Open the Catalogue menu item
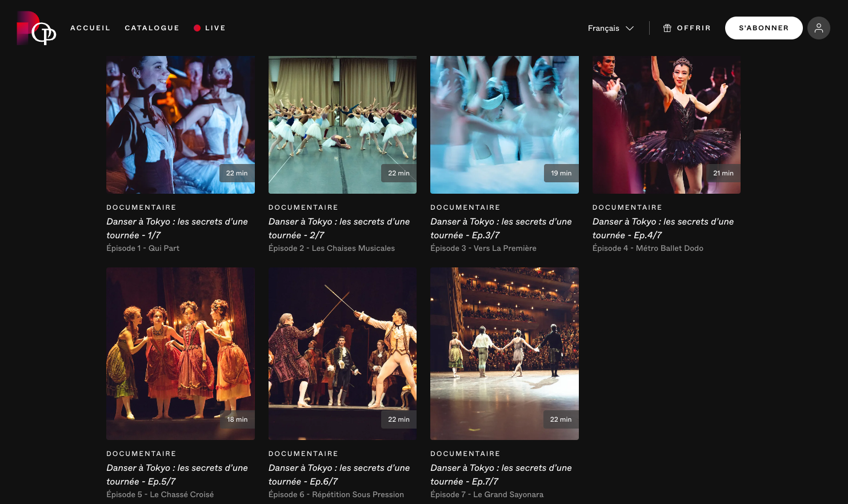 tap(152, 28)
